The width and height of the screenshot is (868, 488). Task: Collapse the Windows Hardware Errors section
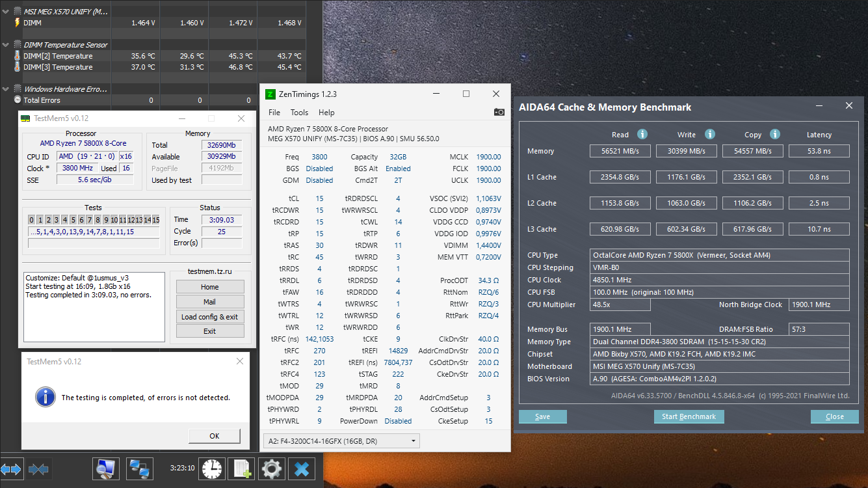click(x=5, y=88)
